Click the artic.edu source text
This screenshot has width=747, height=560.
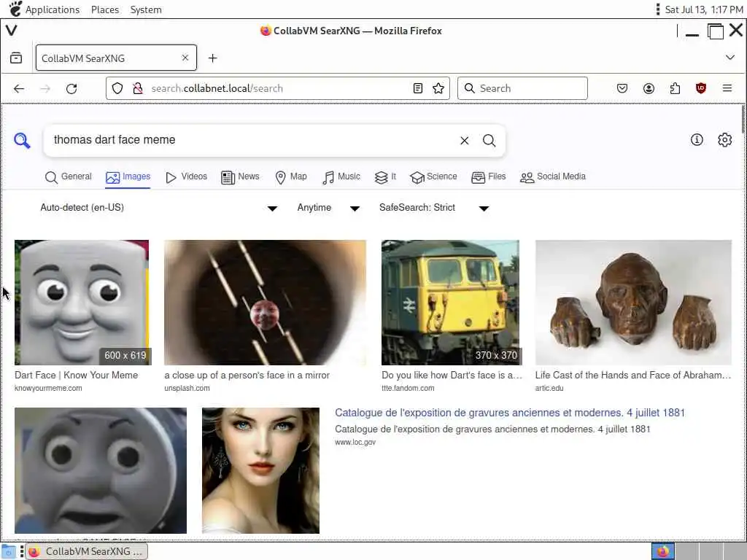[549, 388]
